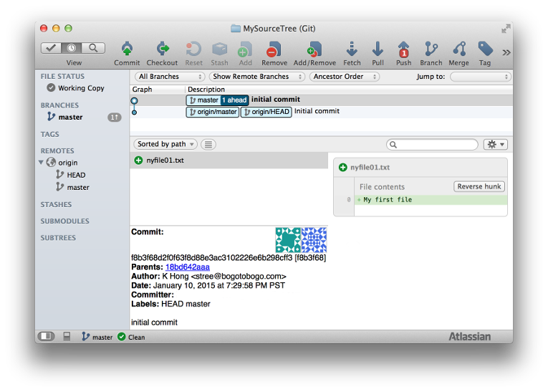Click the SUBMODULES section header

point(64,221)
